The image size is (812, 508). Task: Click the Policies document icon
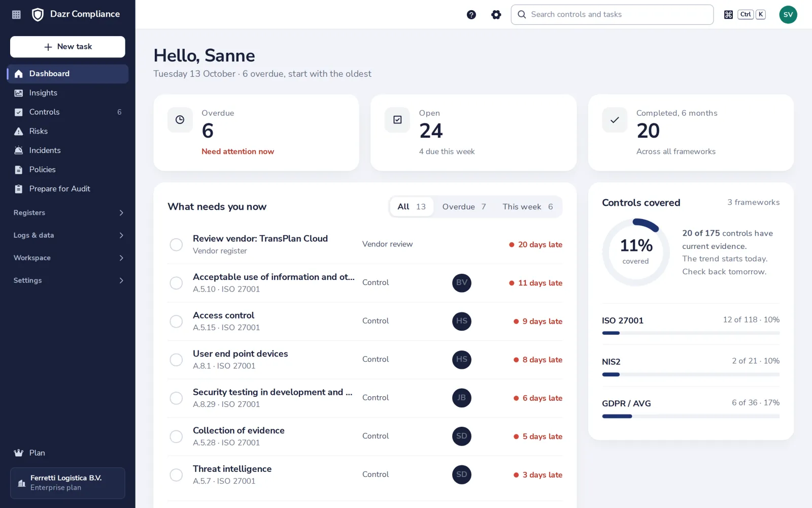pyautogui.click(x=19, y=170)
